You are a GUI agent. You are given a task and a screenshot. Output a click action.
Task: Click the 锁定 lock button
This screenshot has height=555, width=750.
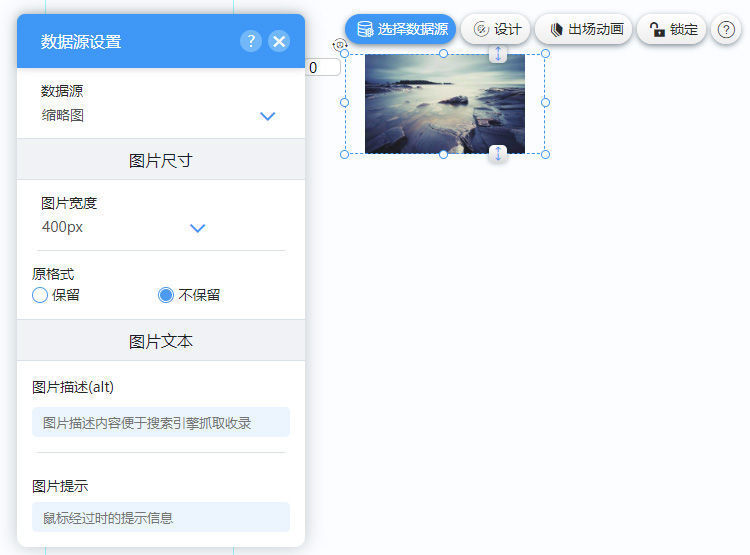[672, 29]
